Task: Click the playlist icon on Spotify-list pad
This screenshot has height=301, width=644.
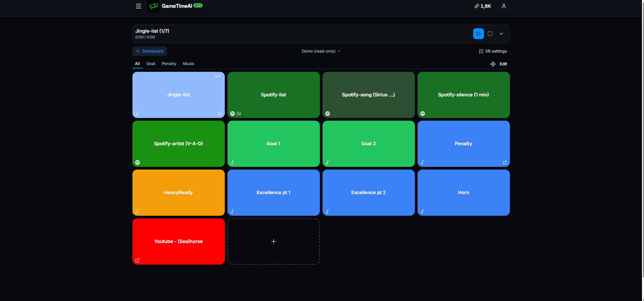Action: (239, 114)
